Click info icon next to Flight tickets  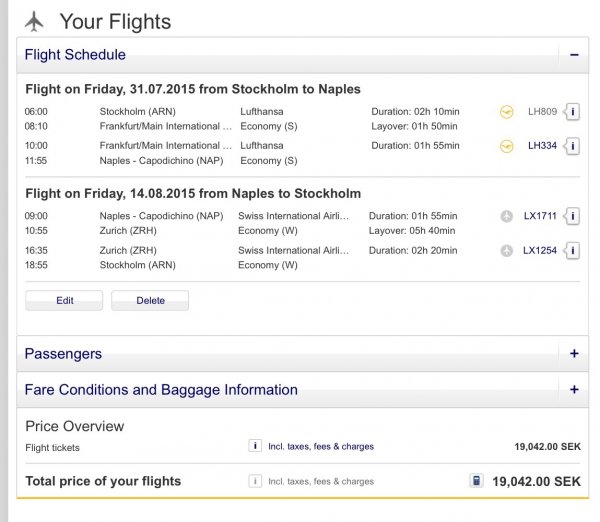point(255,446)
